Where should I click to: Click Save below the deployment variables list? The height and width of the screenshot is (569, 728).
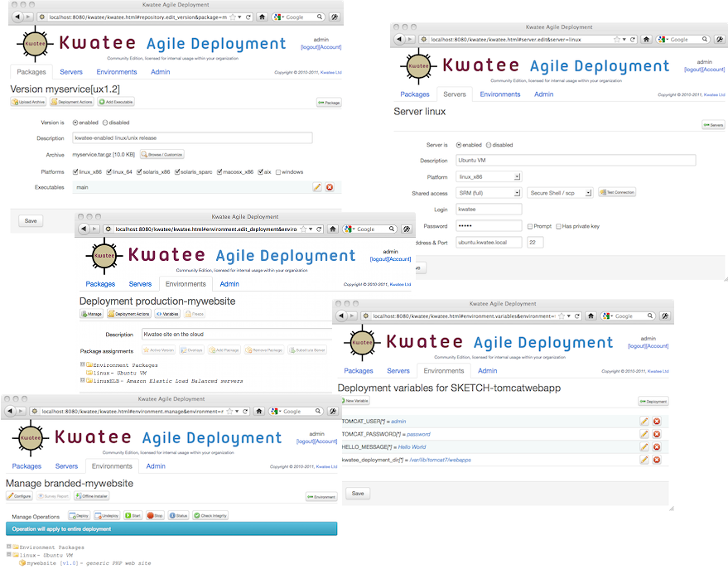[357, 493]
